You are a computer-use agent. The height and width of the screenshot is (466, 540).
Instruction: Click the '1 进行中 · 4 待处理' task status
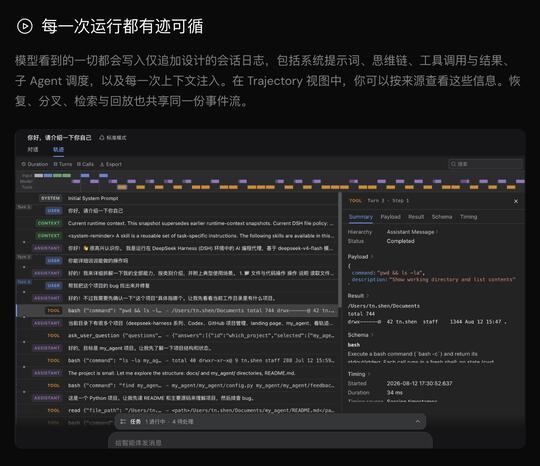(x=169, y=422)
